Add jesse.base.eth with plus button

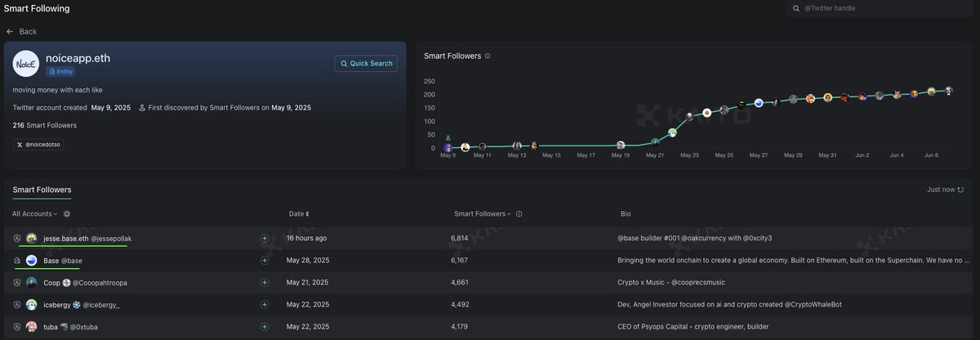[x=265, y=238]
